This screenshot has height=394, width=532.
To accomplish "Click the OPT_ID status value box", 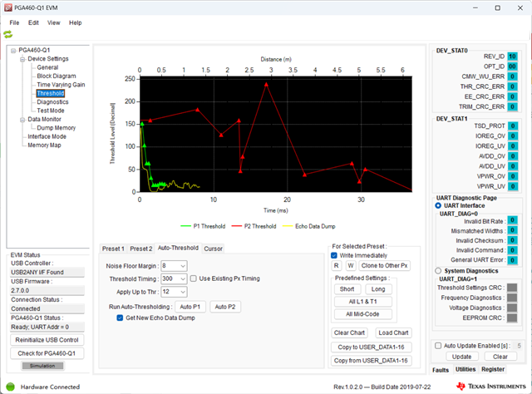I will coord(512,66).
